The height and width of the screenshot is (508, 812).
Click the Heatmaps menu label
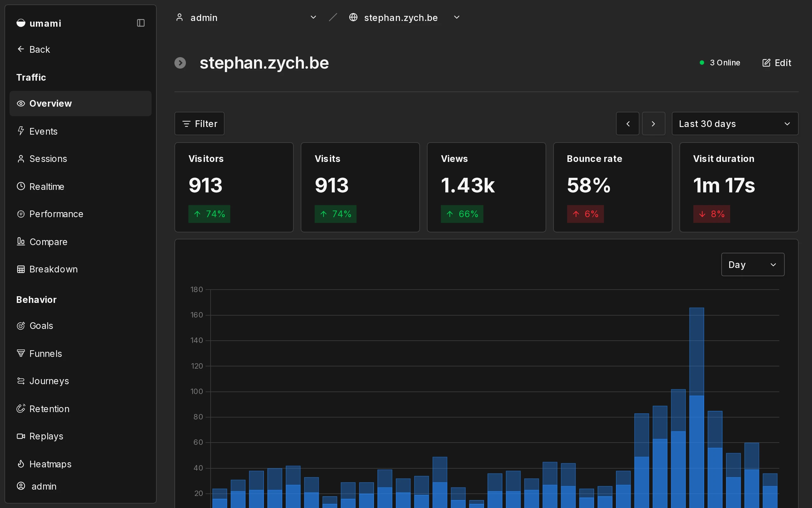point(50,464)
